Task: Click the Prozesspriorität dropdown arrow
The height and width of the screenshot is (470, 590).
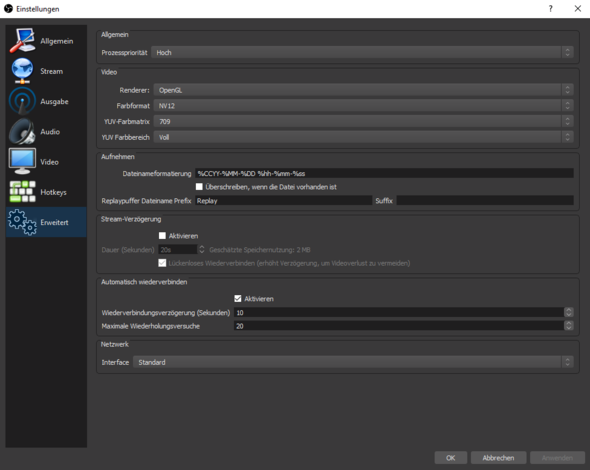Action: [x=567, y=52]
